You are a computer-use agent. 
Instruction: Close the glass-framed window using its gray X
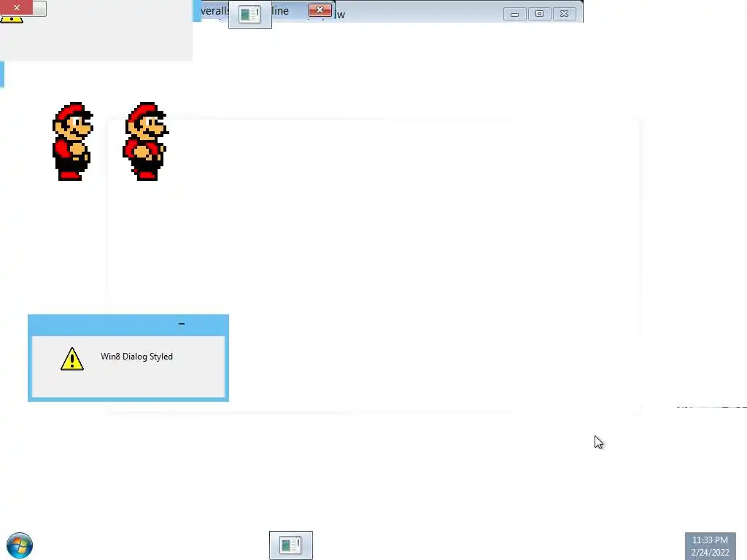click(564, 14)
